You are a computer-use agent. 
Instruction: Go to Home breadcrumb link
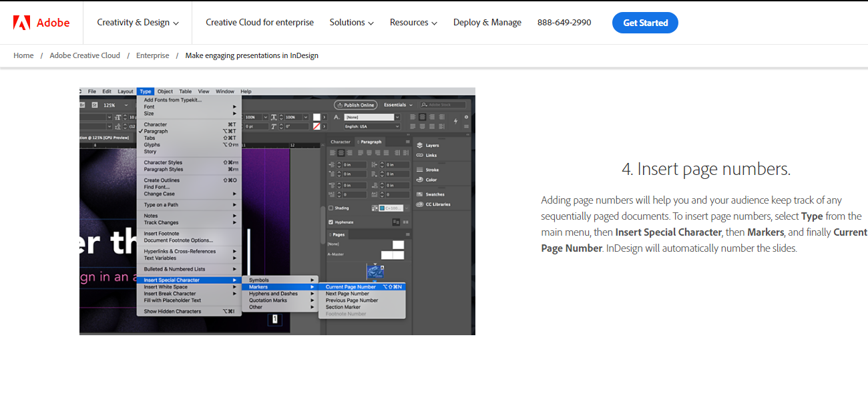point(23,55)
